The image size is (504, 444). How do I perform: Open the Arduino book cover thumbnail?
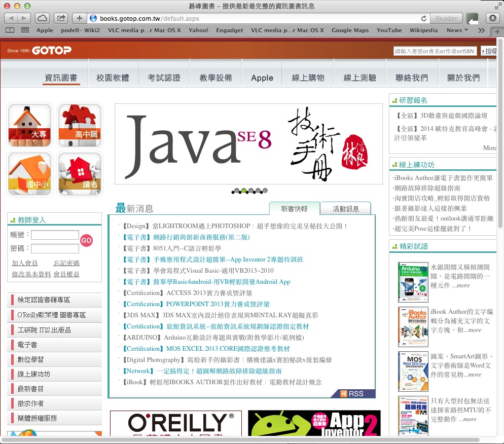point(413,282)
